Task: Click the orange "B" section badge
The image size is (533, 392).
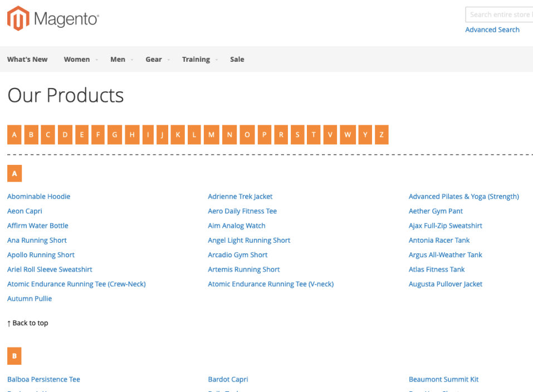Action: pyautogui.click(x=14, y=356)
